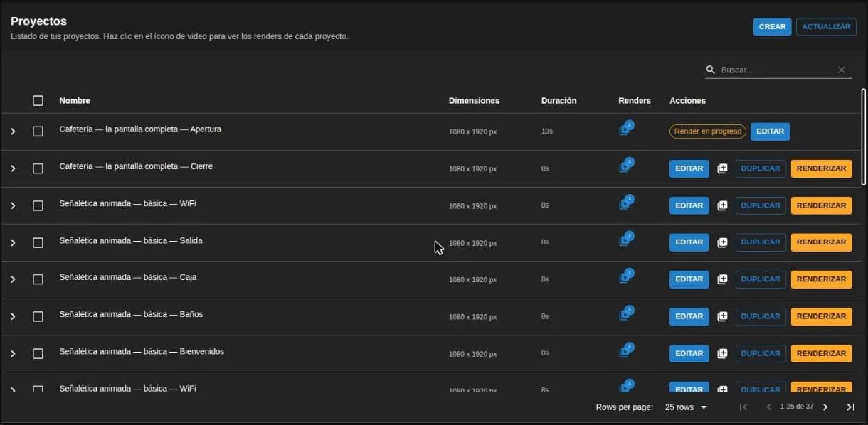
Task: Click the stacked-plus icon in the Bienvenidos row
Action: [722, 353]
